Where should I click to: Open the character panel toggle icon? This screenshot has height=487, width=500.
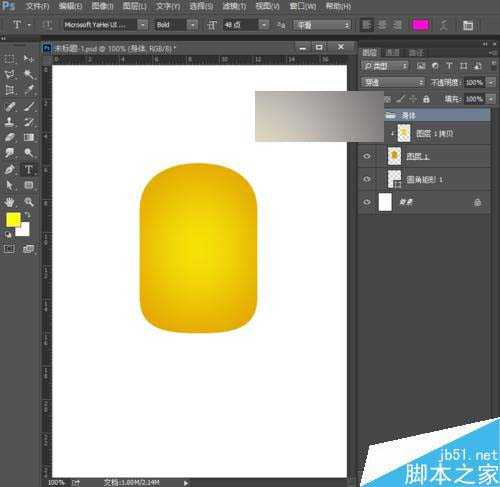coord(468,25)
